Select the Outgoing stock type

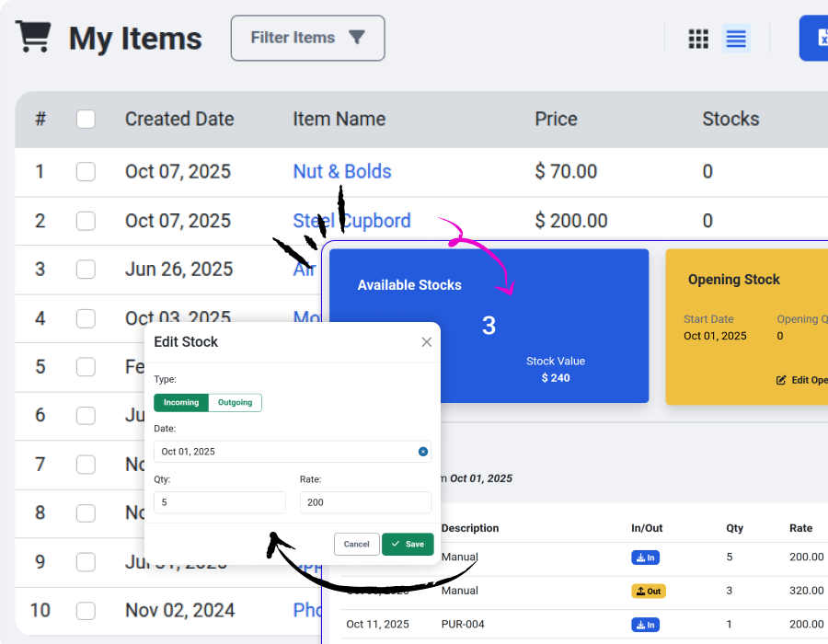click(235, 402)
